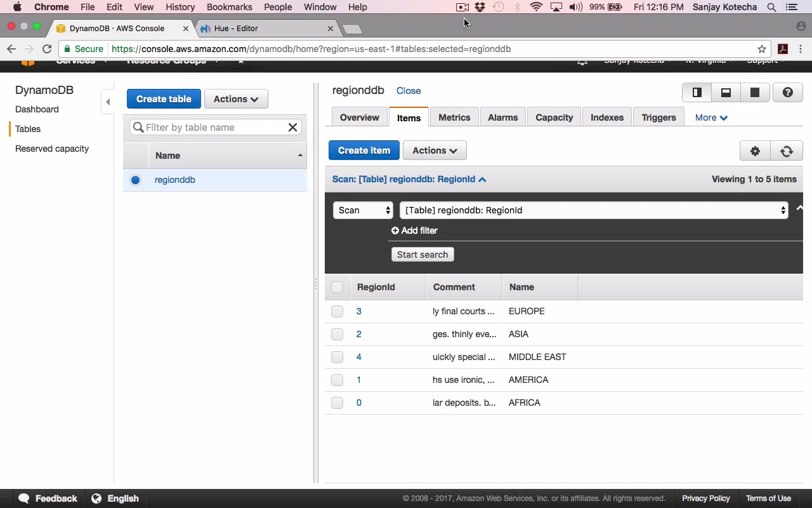The image size is (812, 508).
Task: Click the Adobe Acrobat extension icon
Action: tap(783, 49)
